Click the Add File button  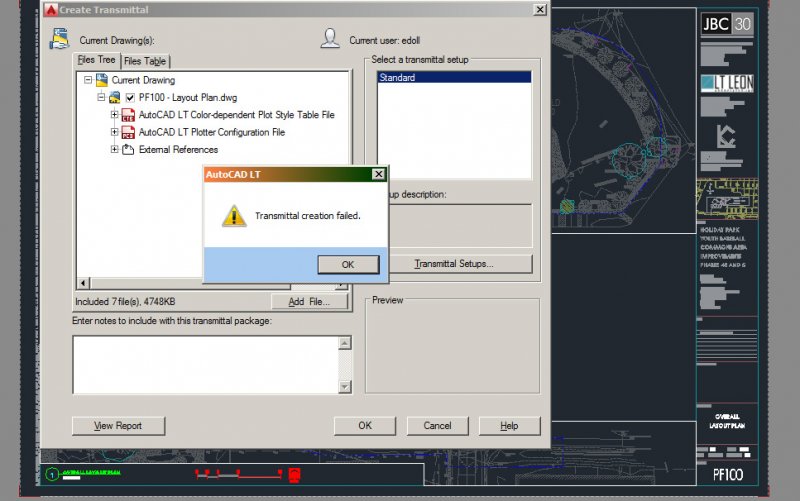[309, 302]
